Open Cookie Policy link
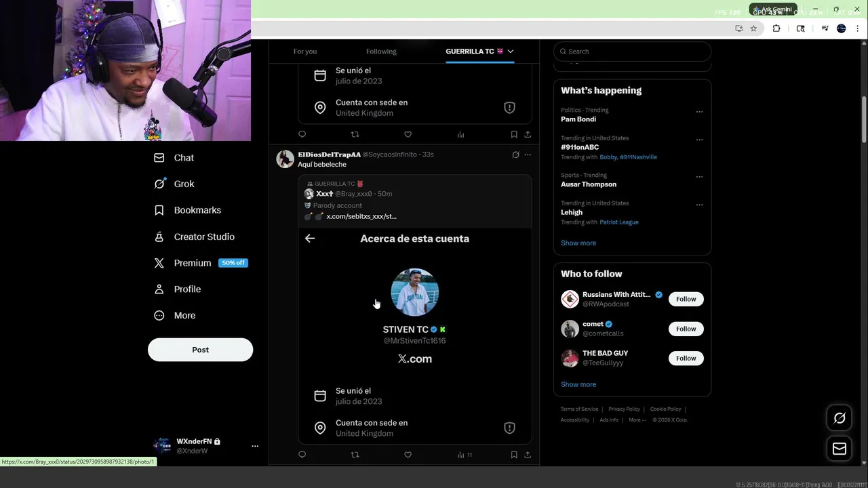Screen dimensions: 868x488 tap(665, 409)
